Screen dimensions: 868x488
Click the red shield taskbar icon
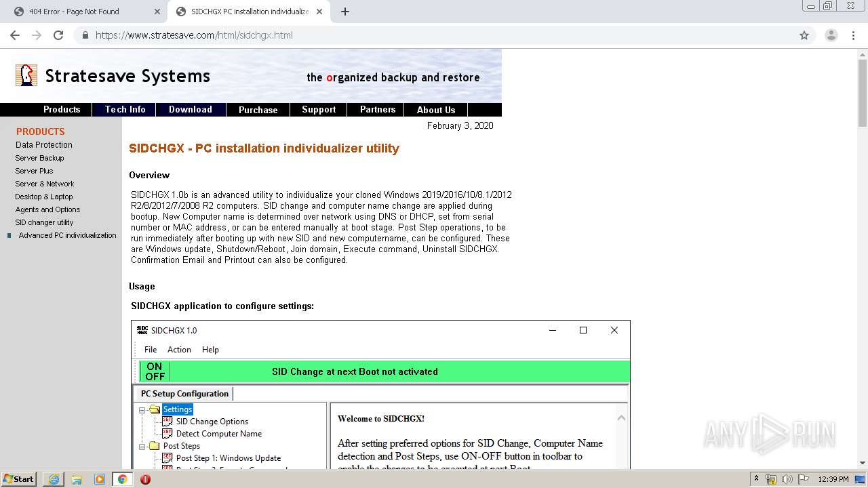pyautogui.click(x=145, y=479)
